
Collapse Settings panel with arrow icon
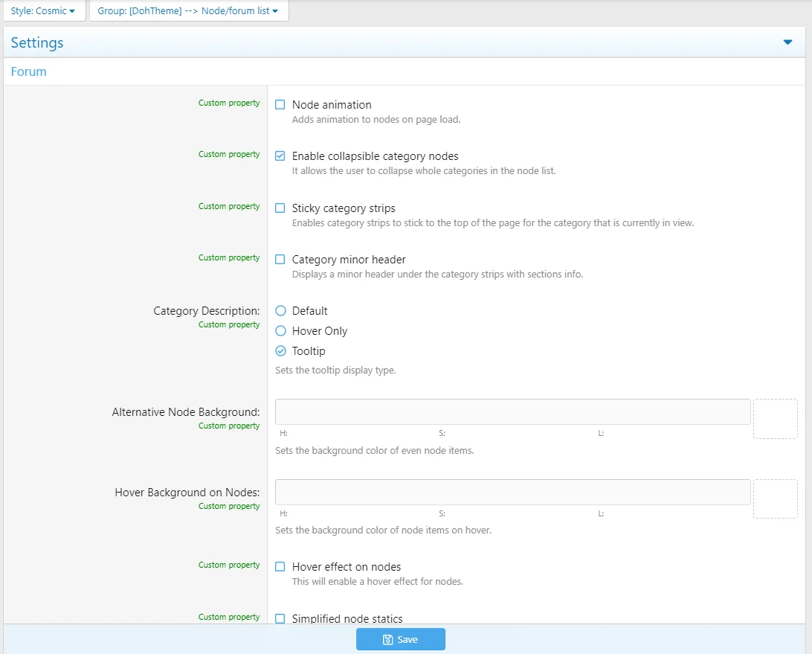click(x=787, y=42)
